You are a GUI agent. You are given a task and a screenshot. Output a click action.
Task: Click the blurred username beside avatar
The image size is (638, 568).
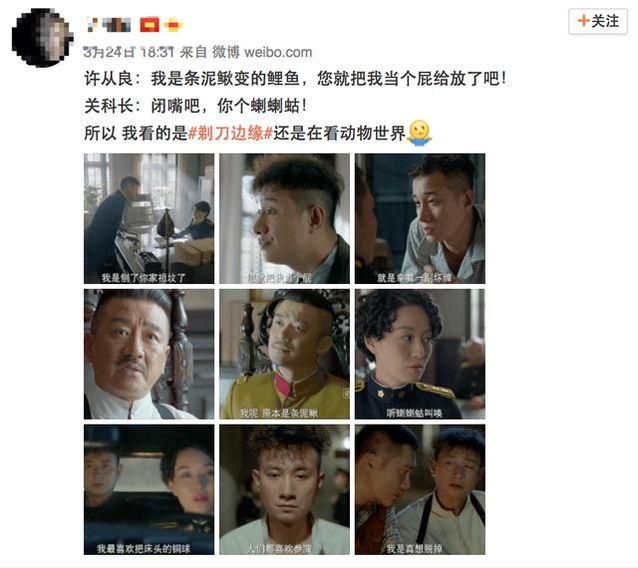tap(109, 25)
